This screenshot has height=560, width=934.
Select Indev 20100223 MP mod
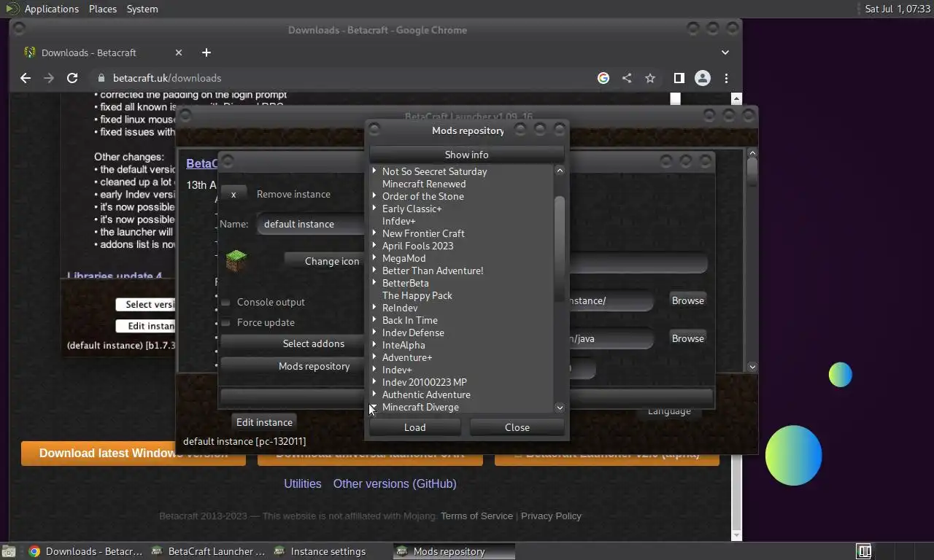[425, 382]
